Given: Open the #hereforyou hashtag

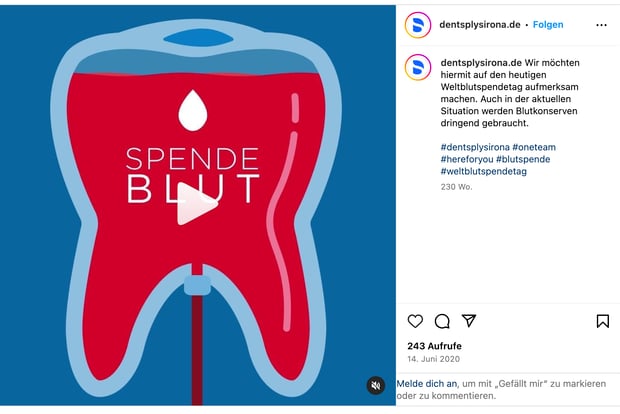Looking at the screenshot, I should [467, 159].
